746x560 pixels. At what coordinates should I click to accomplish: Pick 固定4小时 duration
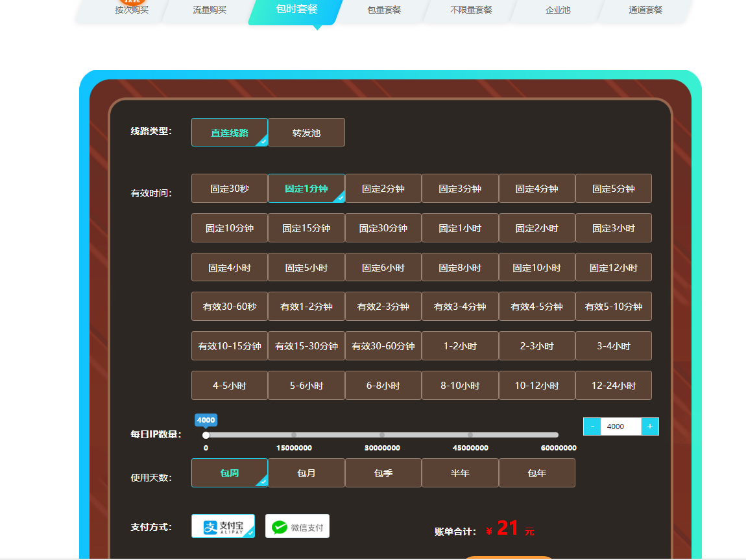point(230,268)
